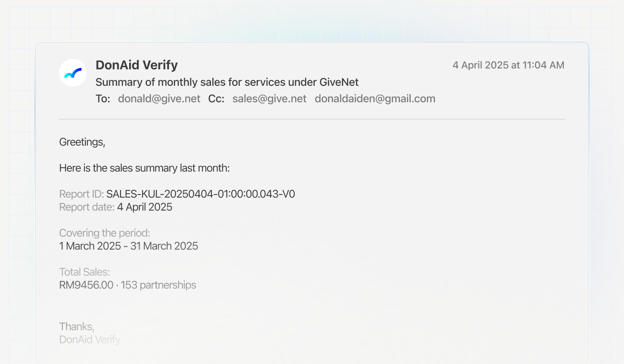Click the "Total Sales:" label
This screenshot has height=364, width=624.
pos(84,272)
